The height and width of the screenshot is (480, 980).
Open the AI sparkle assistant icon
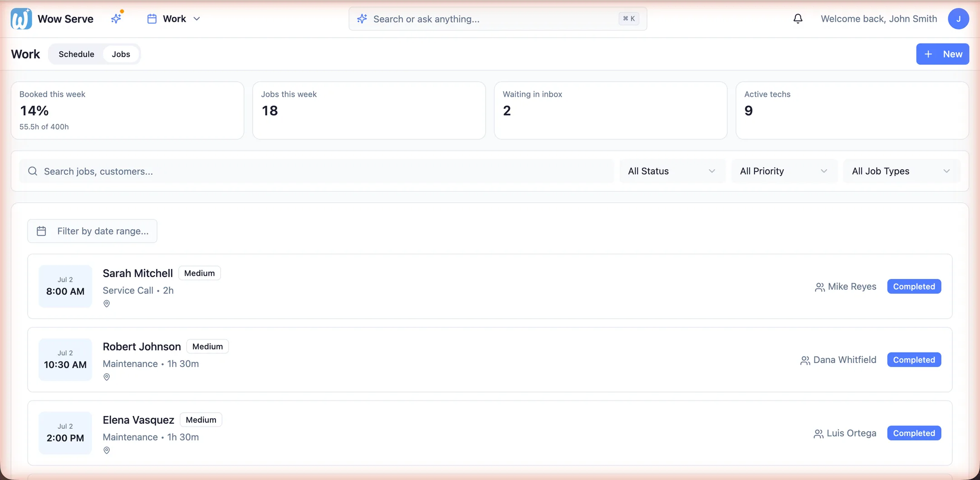(x=117, y=18)
